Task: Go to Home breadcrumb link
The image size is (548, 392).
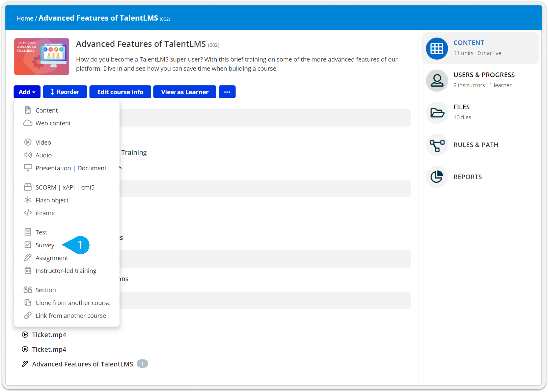Action: [25, 18]
